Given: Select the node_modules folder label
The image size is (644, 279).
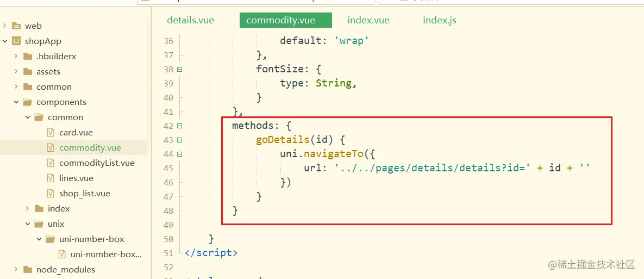Looking at the screenshot, I should point(66,270).
